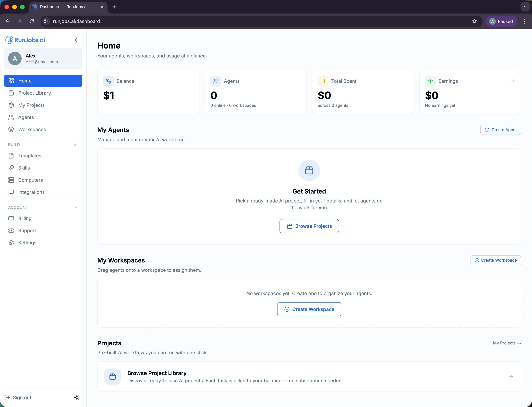The height and width of the screenshot is (407, 532).
Task: Bookmark this page with star icon
Action: click(474, 21)
